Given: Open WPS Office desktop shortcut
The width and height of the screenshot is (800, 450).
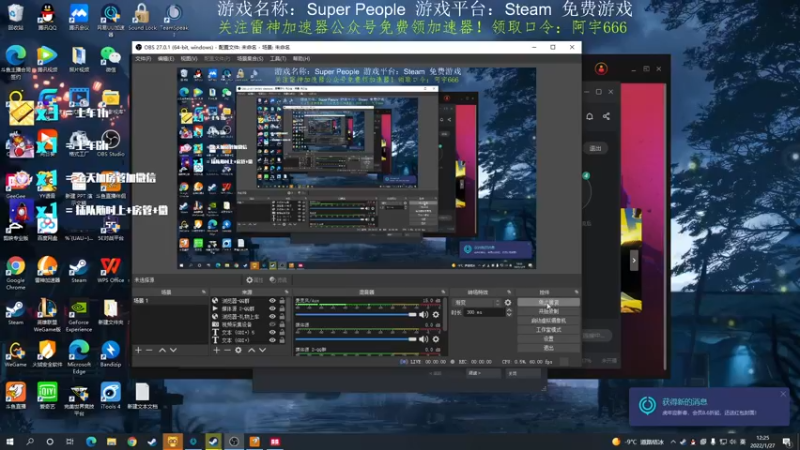Looking at the screenshot, I should tap(110, 270).
